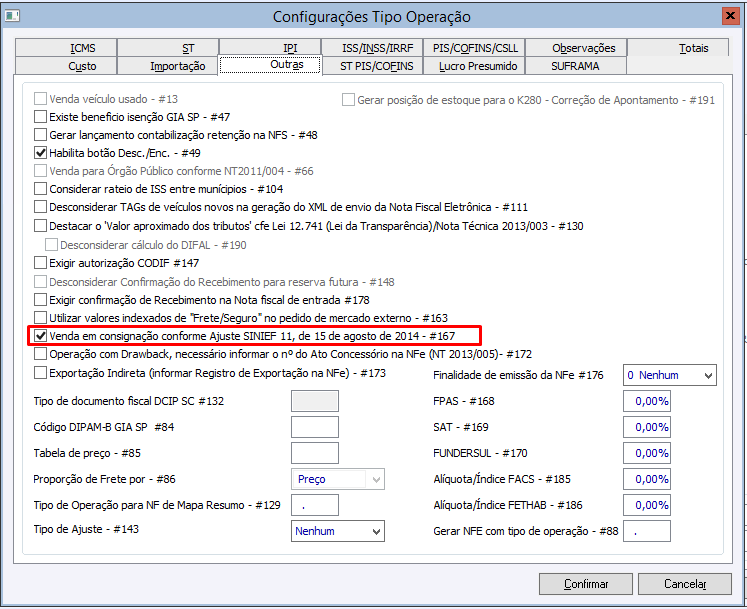The image size is (747, 609).
Task: Switch to Importação tab
Action: pyautogui.click(x=168, y=66)
